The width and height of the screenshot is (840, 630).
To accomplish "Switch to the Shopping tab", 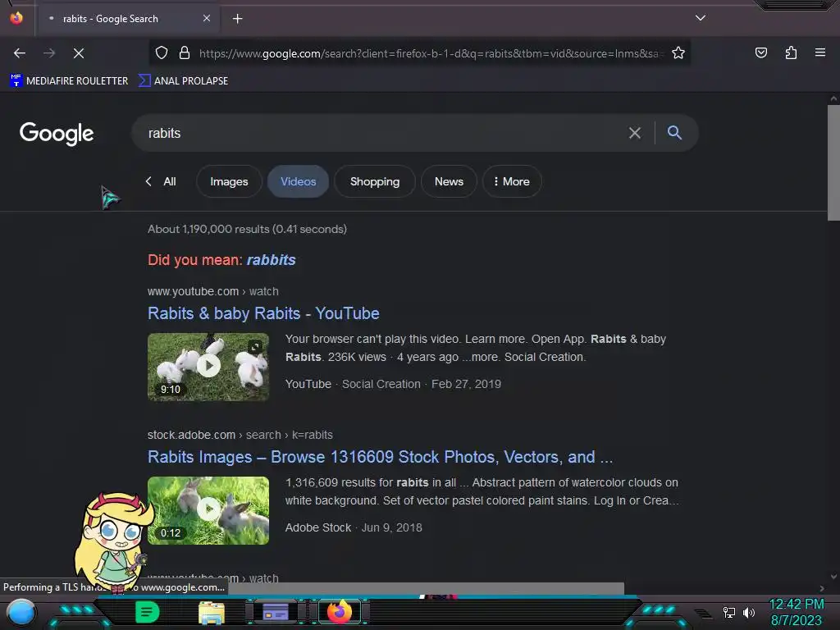I will click(x=374, y=181).
